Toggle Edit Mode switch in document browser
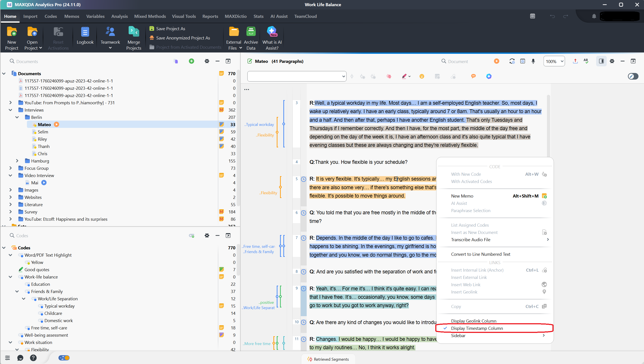The height and width of the screenshot is (364, 644). click(633, 76)
